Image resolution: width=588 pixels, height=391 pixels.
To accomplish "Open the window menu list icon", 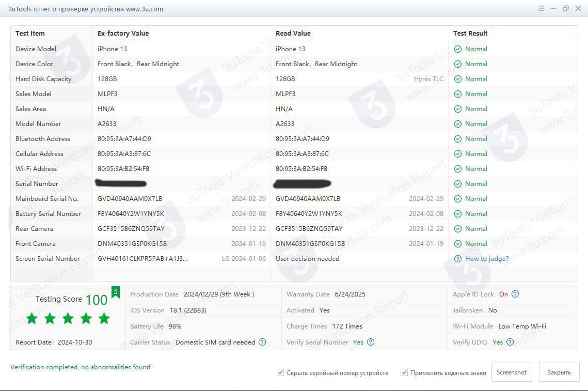I will coord(541,8).
